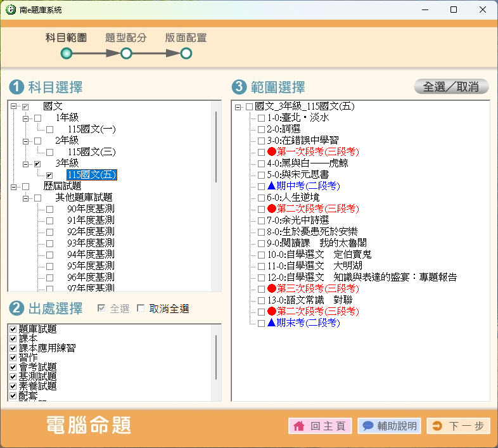
Task: Click the home icon on 回主頁 button
Action: point(299,426)
